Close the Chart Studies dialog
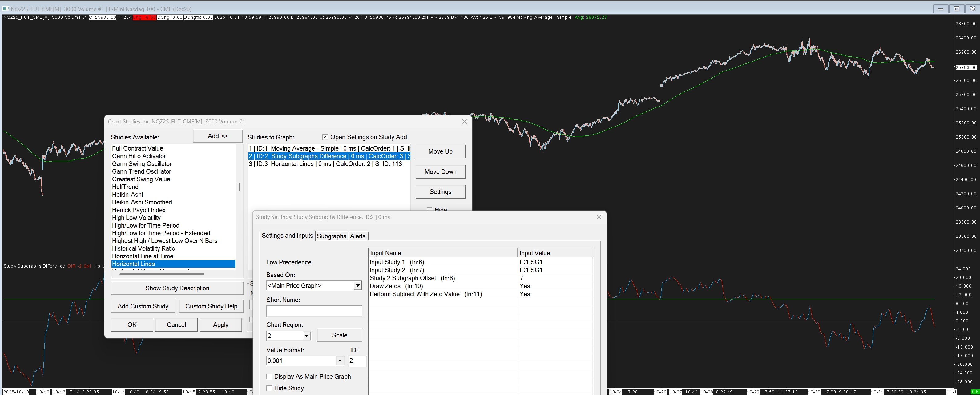 464,121
